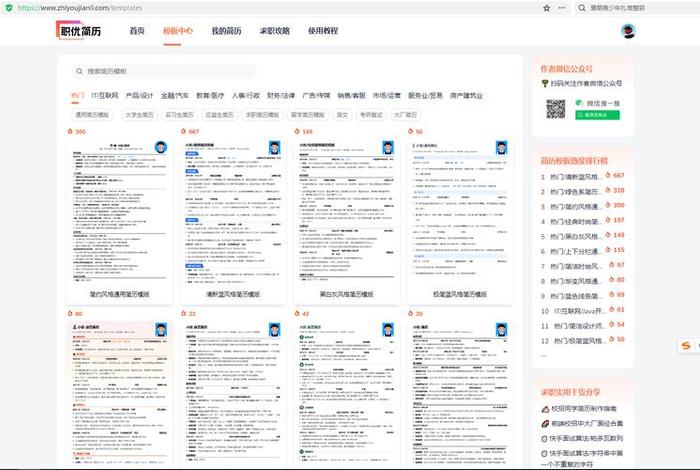Click the ellipsis below the ranking list
700x470 pixels.
(x=543, y=356)
